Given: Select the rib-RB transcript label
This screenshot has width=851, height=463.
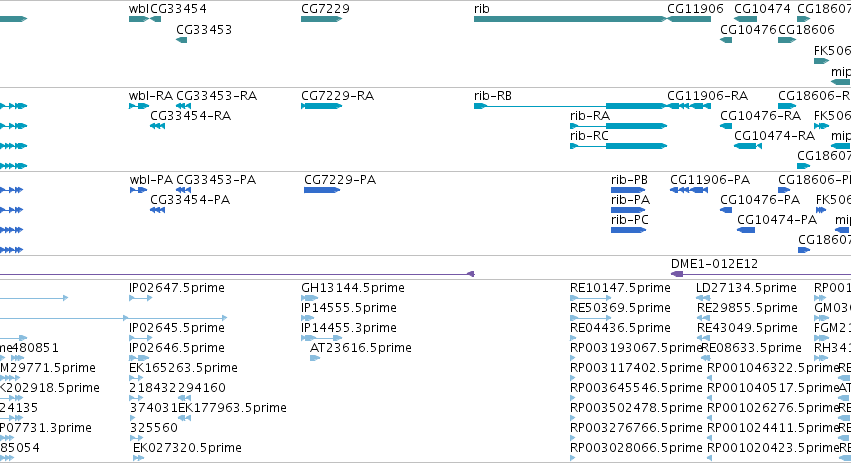Looking at the screenshot, I should pyautogui.click(x=493, y=96).
